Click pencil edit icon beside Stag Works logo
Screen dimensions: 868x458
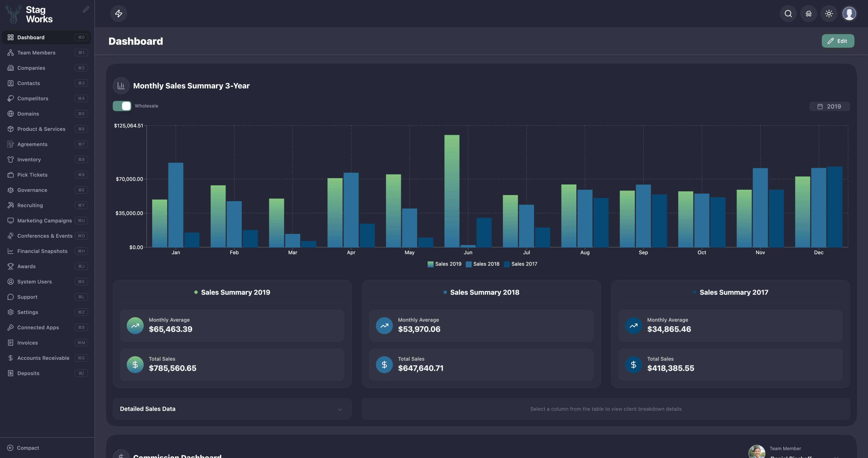pyautogui.click(x=86, y=9)
